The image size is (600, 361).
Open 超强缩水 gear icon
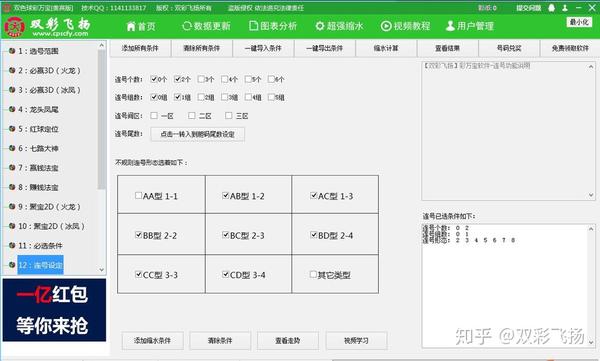pos(320,26)
